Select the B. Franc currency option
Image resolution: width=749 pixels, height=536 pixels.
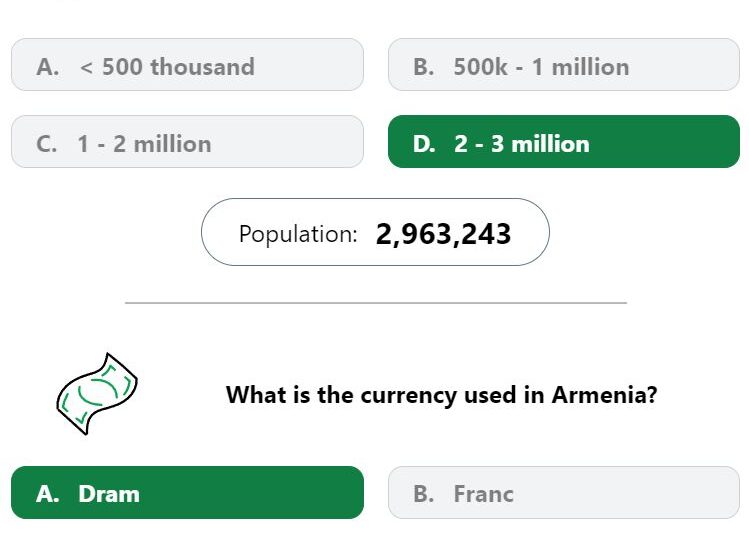(564, 493)
